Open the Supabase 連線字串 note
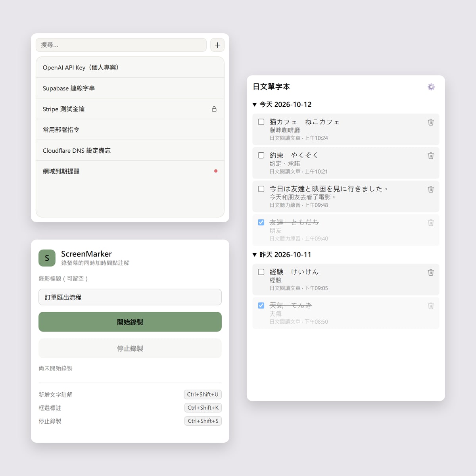This screenshot has height=476, width=476. 130,88
